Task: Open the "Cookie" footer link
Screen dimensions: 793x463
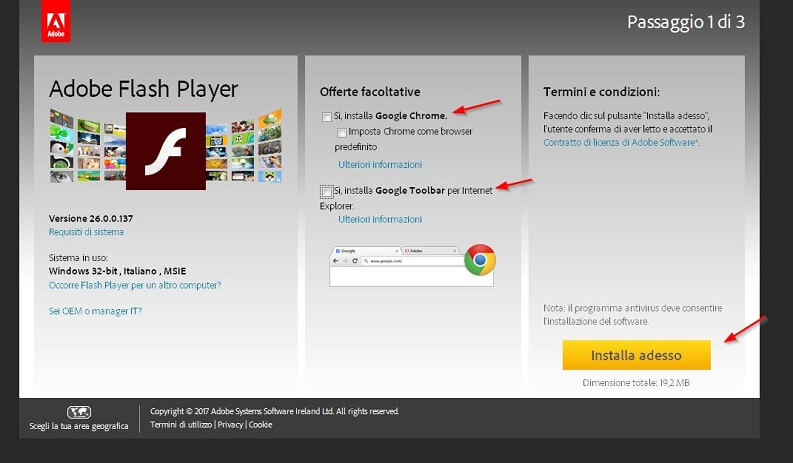Action: pyautogui.click(x=260, y=425)
